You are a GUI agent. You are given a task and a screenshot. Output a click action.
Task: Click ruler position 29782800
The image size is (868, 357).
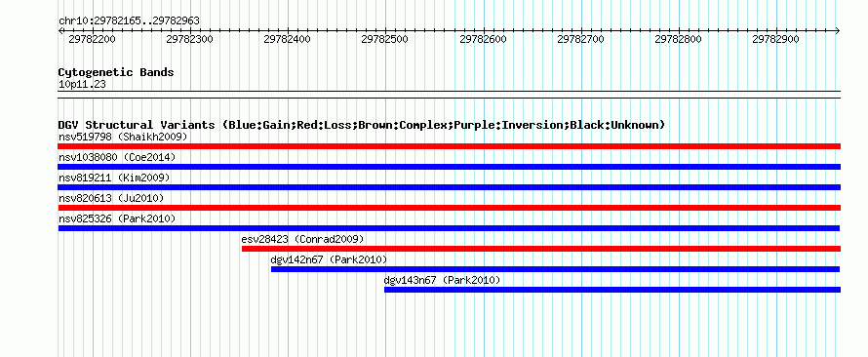click(678, 39)
